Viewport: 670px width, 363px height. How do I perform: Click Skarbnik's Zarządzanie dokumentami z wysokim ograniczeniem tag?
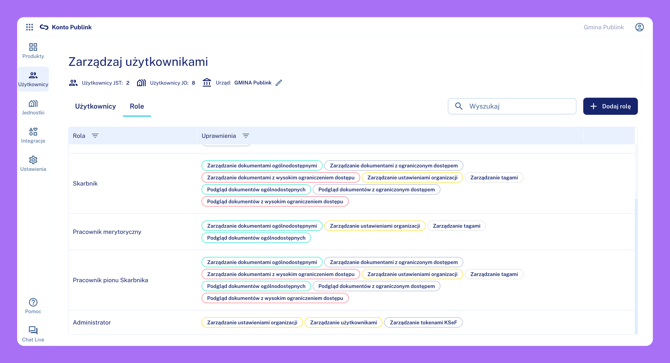click(281, 178)
